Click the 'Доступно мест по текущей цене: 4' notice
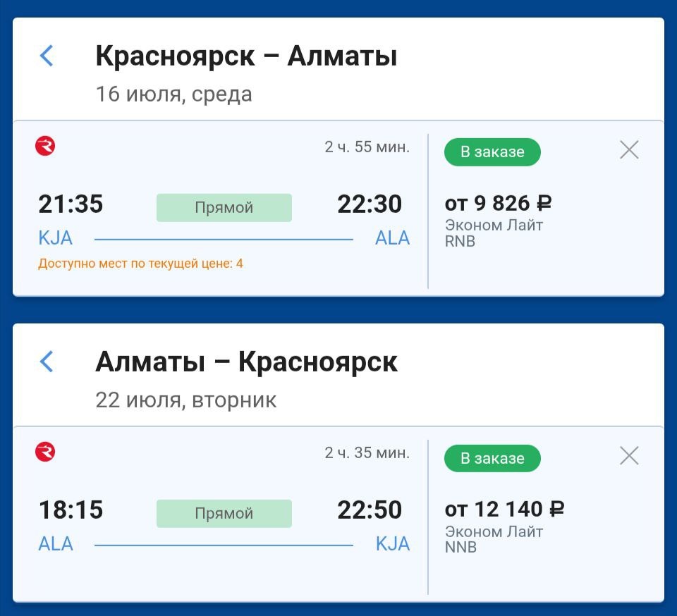 [x=141, y=264]
